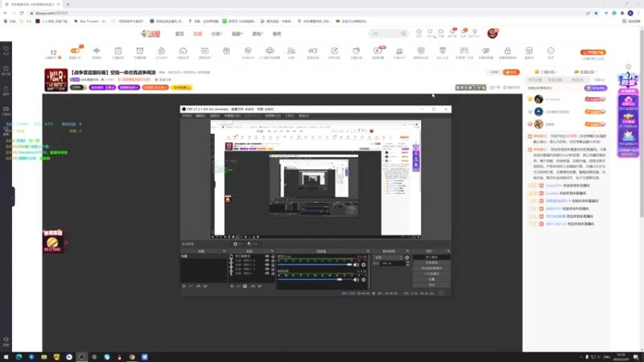
Task: Mute the first OBS audio mixer track
Action: [x=356, y=265]
